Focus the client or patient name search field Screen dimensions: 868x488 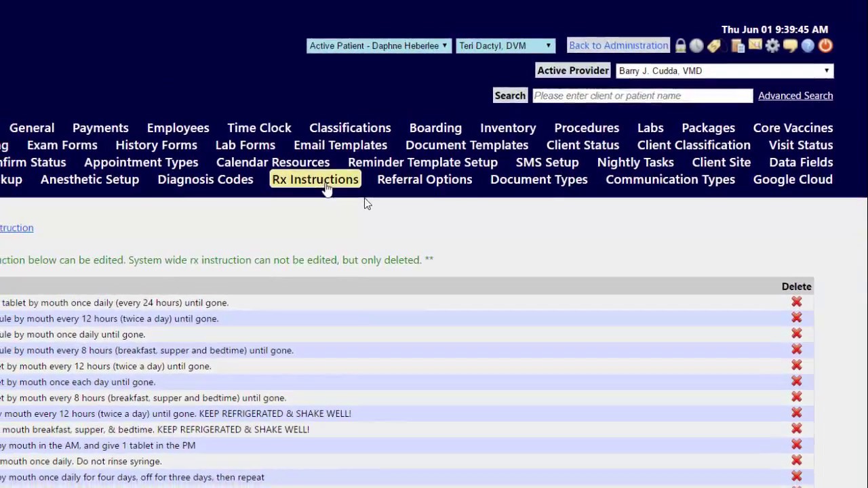click(642, 96)
